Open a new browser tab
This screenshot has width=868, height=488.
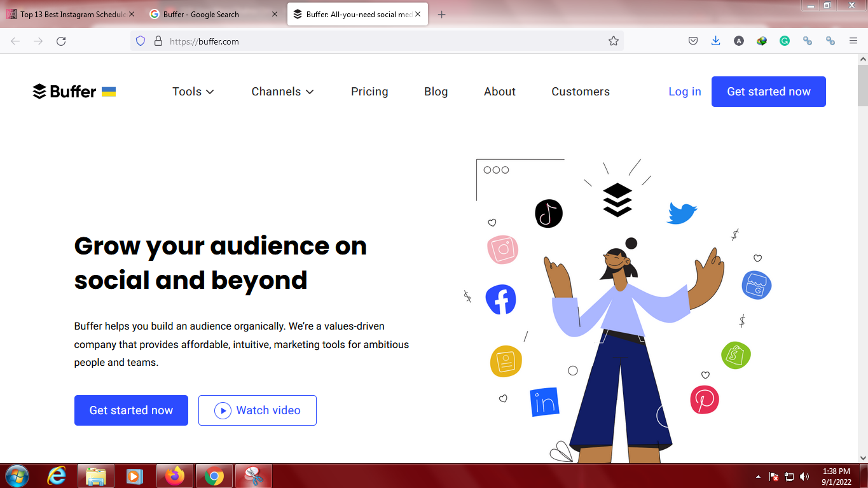[x=442, y=14]
